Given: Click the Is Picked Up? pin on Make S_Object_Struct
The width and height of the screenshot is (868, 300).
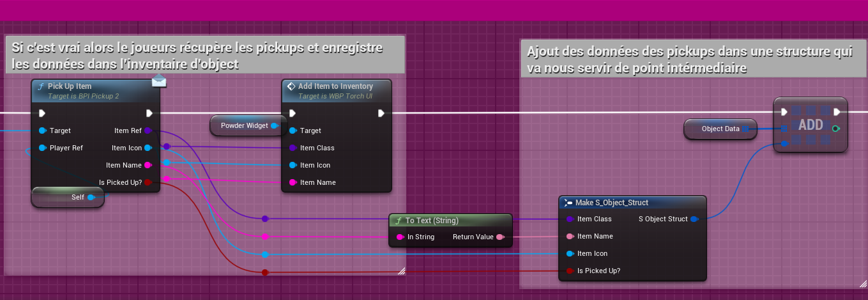Looking at the screenshot, I should [x=570, y=271].
